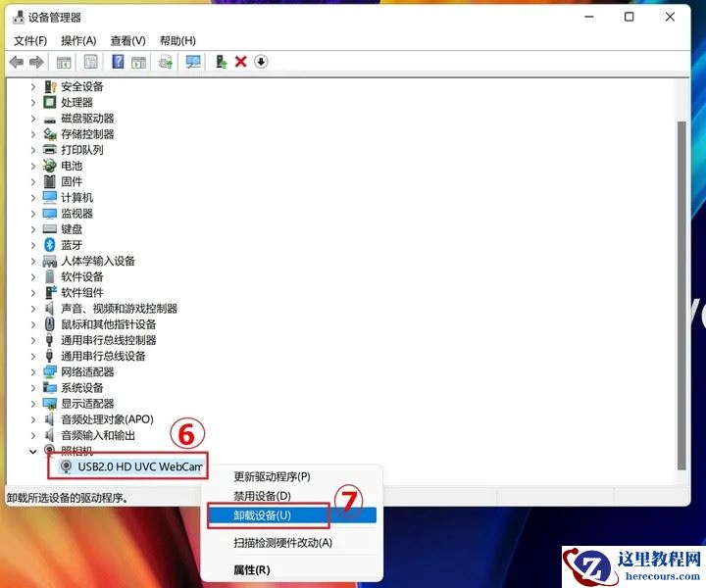Expand the 显示适配器 category
The height and width of the screenshot is (588, 706).
[x=33, y=404]
